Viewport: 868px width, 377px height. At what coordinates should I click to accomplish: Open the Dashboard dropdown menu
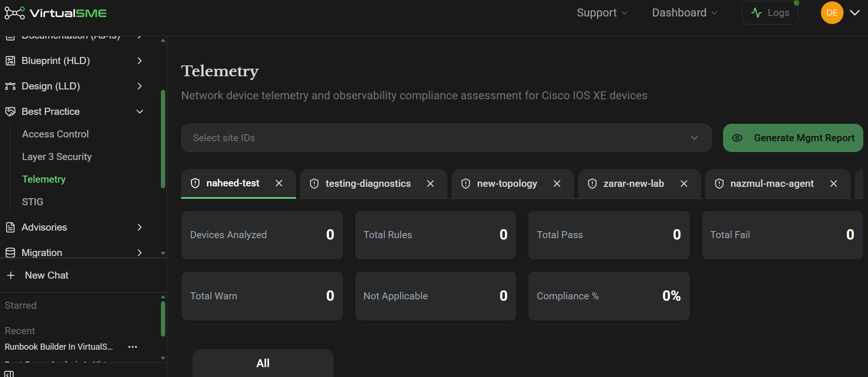[685, 13]
